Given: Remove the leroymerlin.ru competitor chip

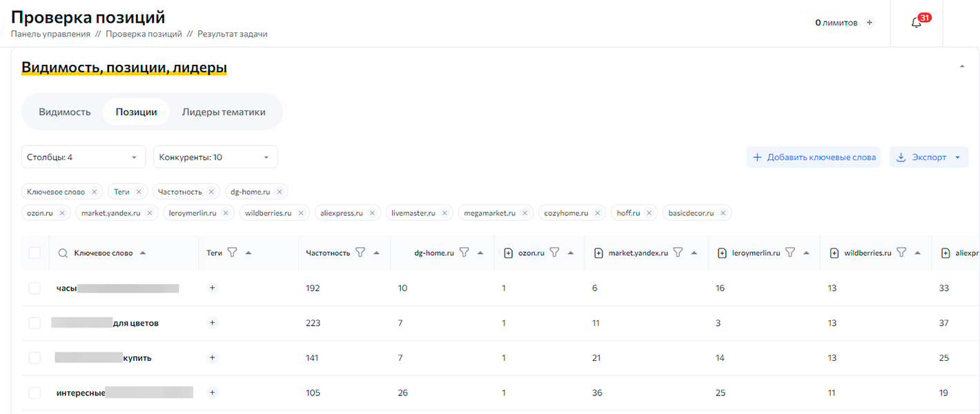Looking at the screenshot, I should (226, 213).
